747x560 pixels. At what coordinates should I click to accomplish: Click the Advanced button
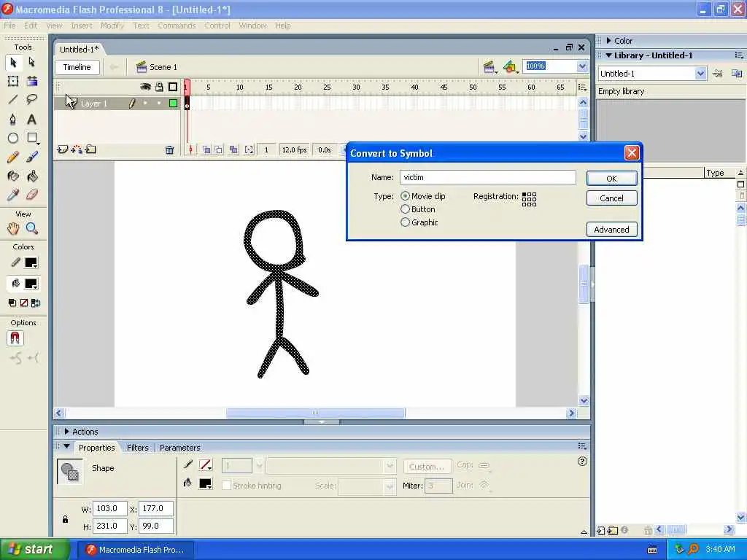[612, 230]
